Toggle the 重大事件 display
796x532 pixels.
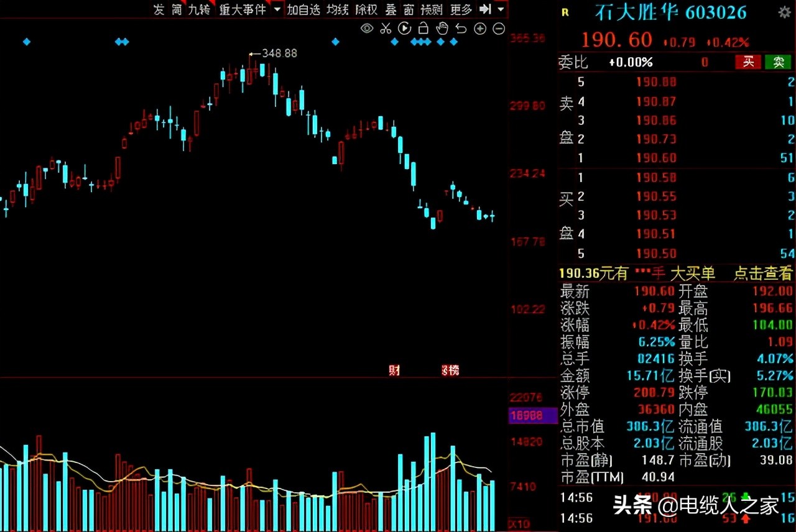click(243, 9)
